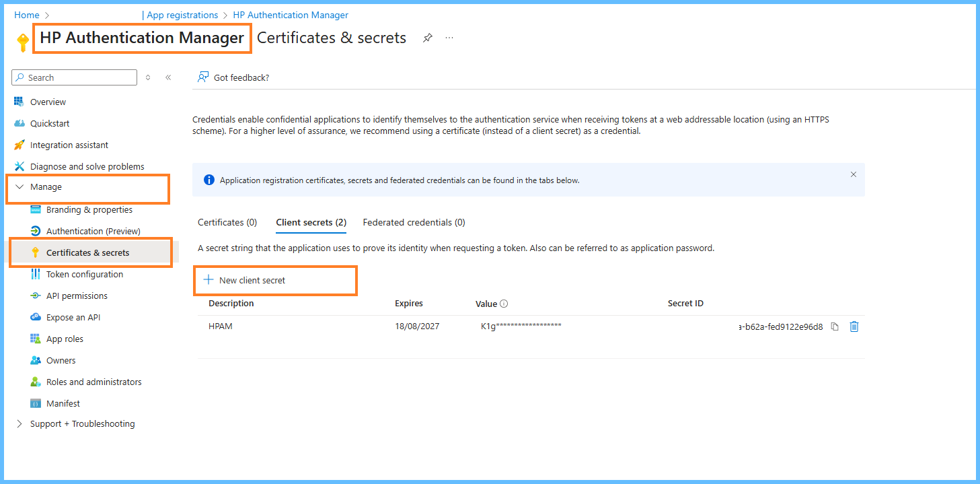Screen dimensions: 980x484
Task: Go to HP Authentication Manager breadcrumb
Action: click(291, 15)
